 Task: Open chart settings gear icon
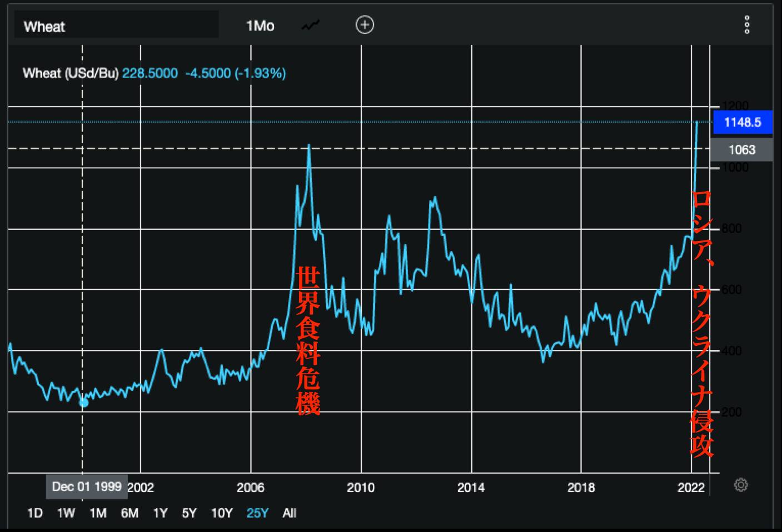click(741, 485)
